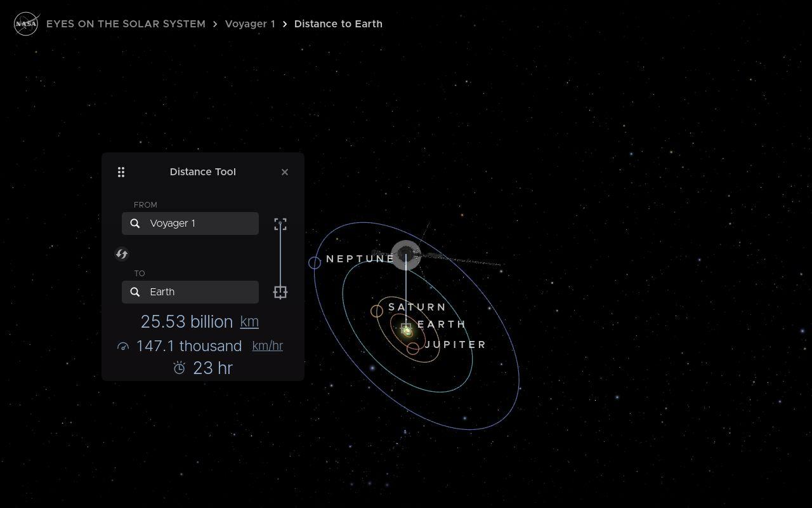Focus camera on Earth target icon
Screen dimensions: 812x508
click(x=280, y=292)
